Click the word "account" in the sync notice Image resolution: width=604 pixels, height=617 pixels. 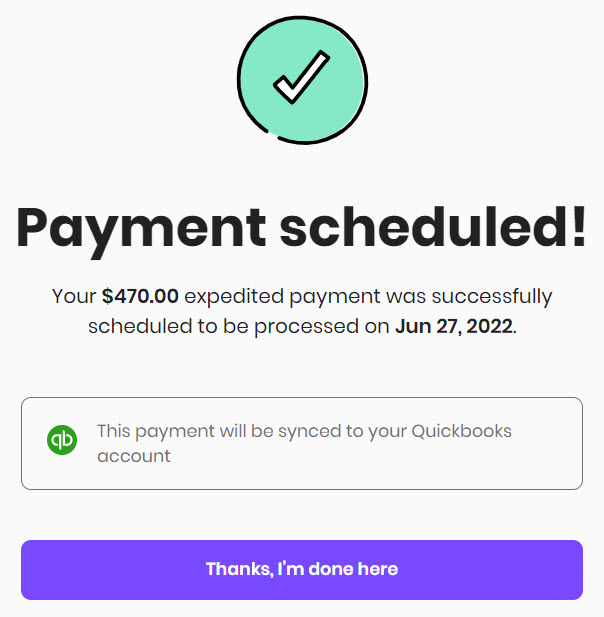pyautogui.click(x=134, y=456)
